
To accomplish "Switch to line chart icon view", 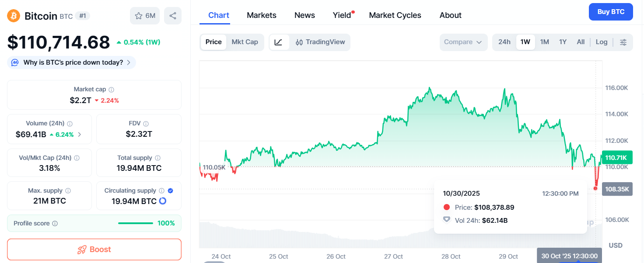I will click(x=279, y=42).
